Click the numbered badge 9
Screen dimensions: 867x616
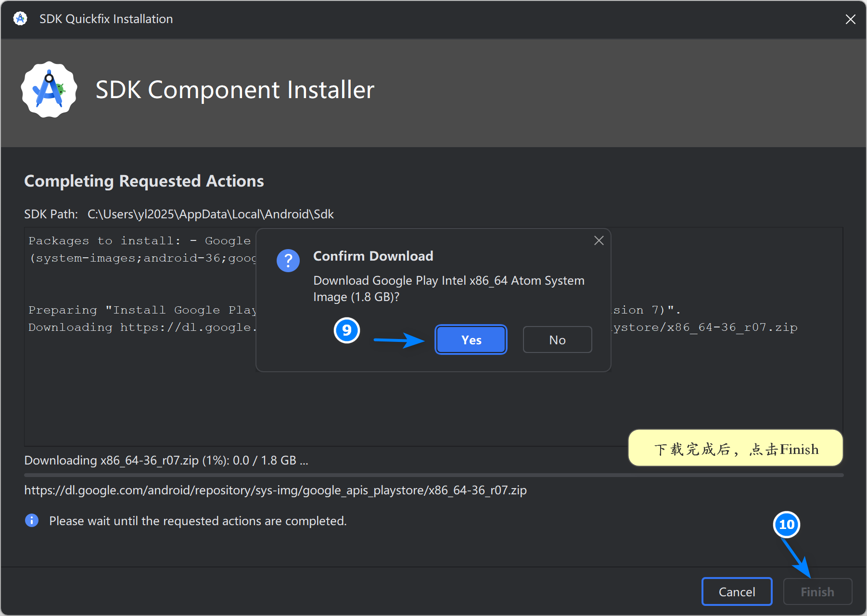pyautogui.click(x=347, y=330)
